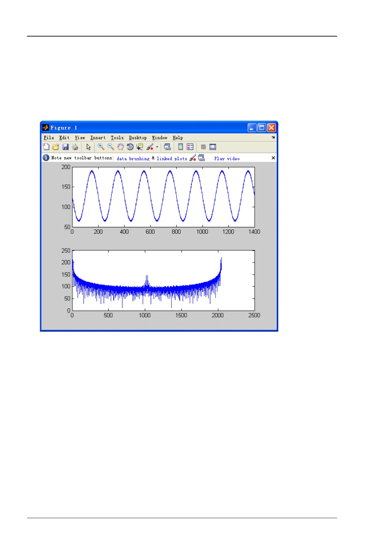Click the Show Plot Tools icon
The width and height of the screenshot is (392, 554).
click(x=213, y=147)
